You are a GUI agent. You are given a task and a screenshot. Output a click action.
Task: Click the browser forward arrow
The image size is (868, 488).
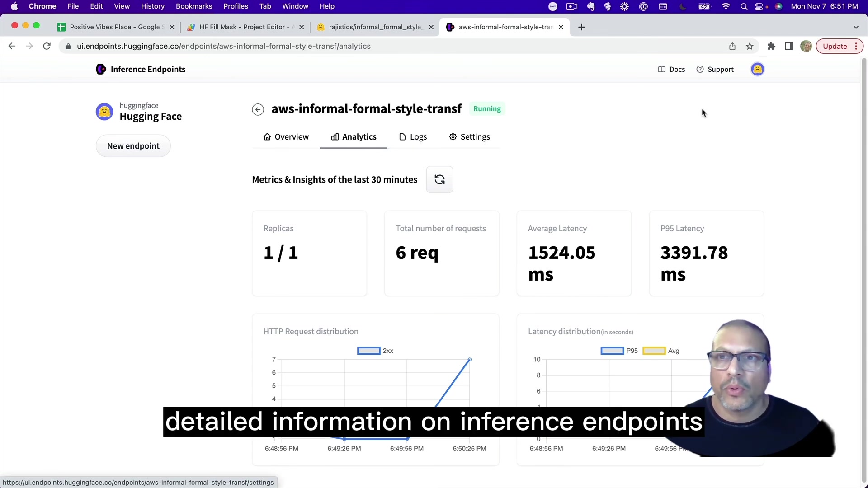pos(29,46)
